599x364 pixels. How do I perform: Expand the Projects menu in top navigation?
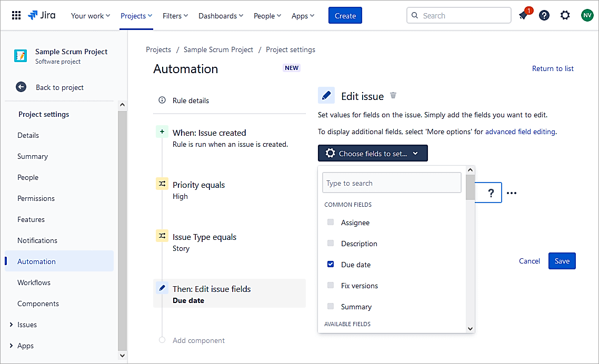(136, 16)
